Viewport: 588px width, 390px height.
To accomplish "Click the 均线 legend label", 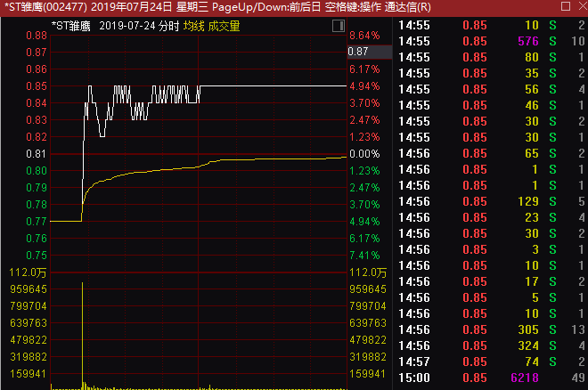I will tap(194, 27).
